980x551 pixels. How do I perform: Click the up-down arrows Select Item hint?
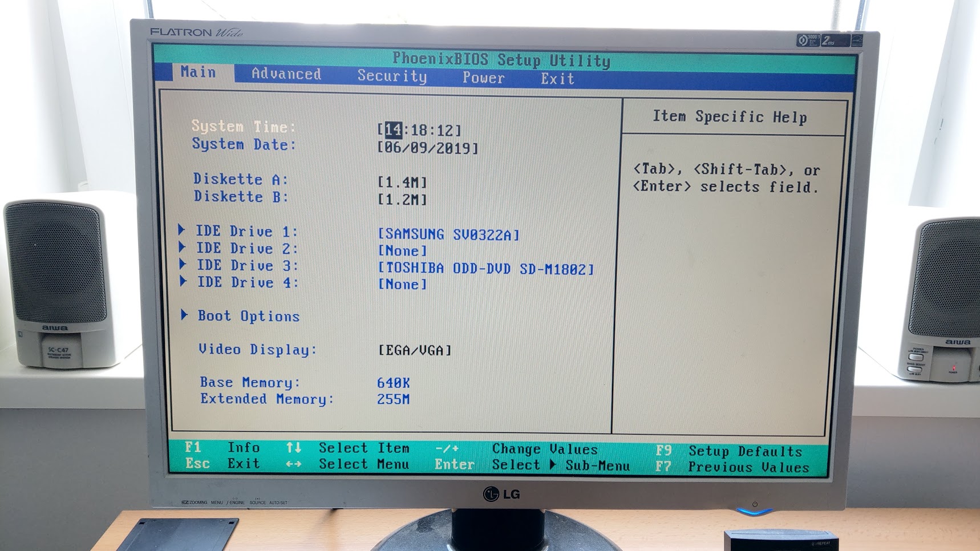click(x=347, y=448)
